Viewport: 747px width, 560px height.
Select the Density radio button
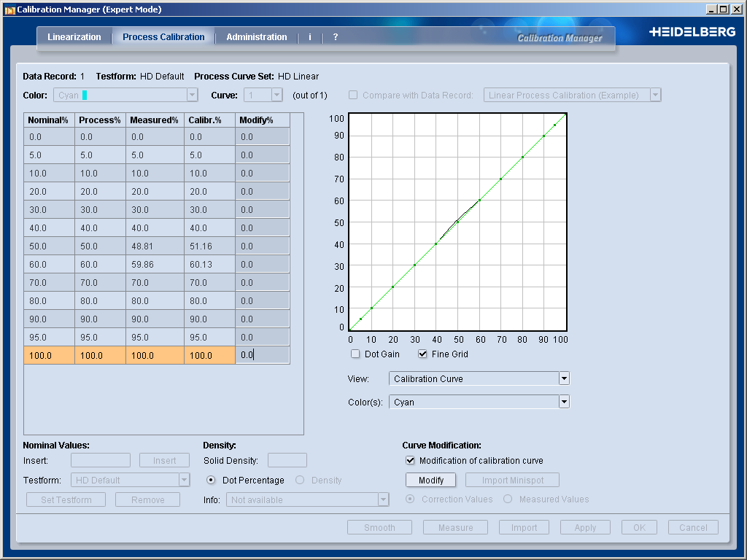pyautogui.click(x=300, y=480)
